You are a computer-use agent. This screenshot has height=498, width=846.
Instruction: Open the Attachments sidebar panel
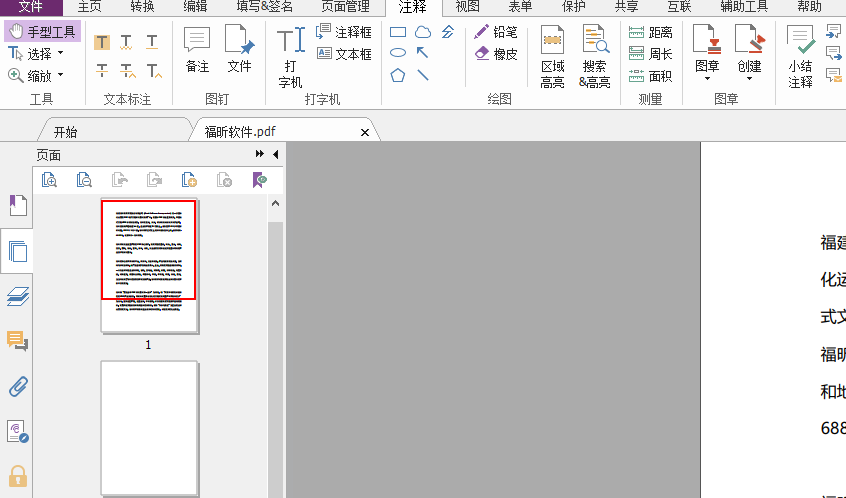(x=17, y=386)
